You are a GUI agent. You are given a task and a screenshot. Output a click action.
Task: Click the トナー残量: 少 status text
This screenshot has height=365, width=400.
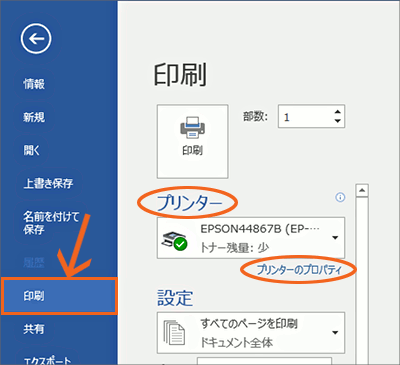coord(235,248)
